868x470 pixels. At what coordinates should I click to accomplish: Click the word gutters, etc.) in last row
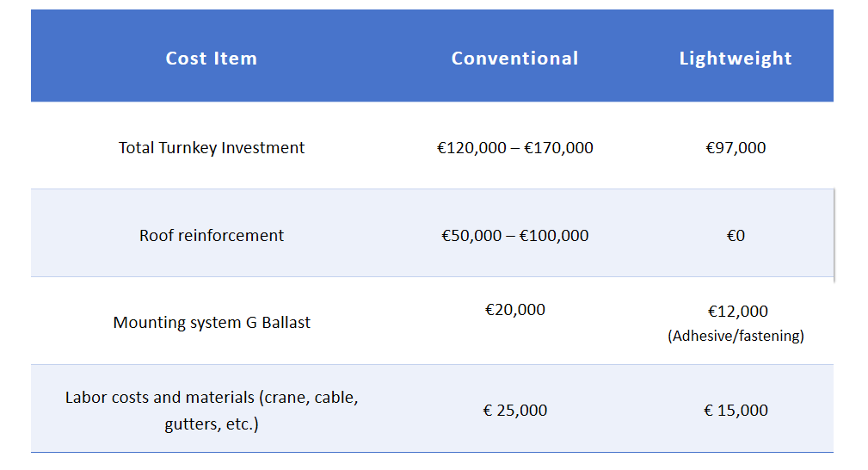(212, 424)
